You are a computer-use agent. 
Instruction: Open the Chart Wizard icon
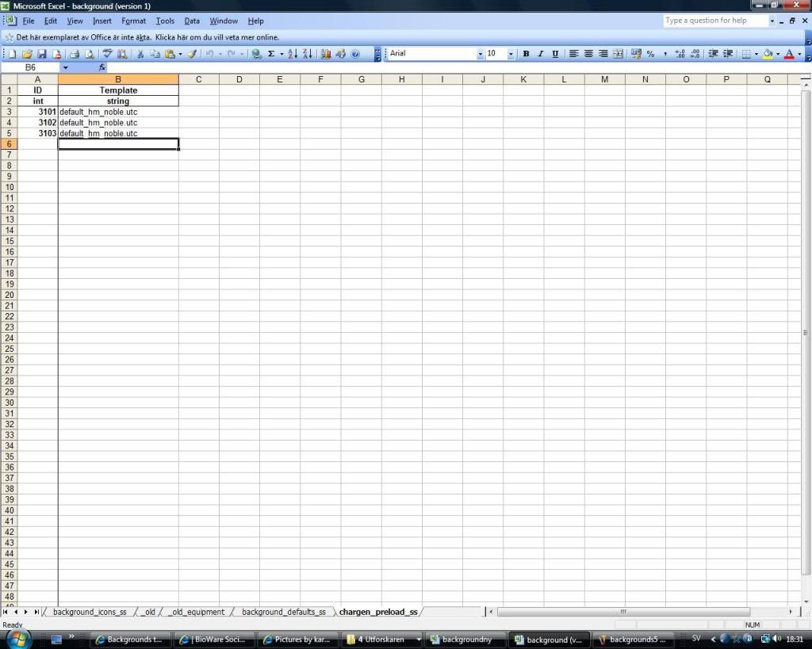tap(326, 54)
